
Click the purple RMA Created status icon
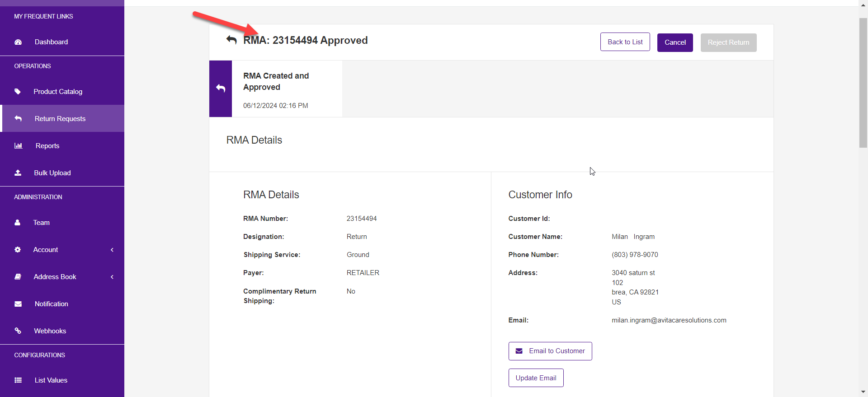point(221,89)
